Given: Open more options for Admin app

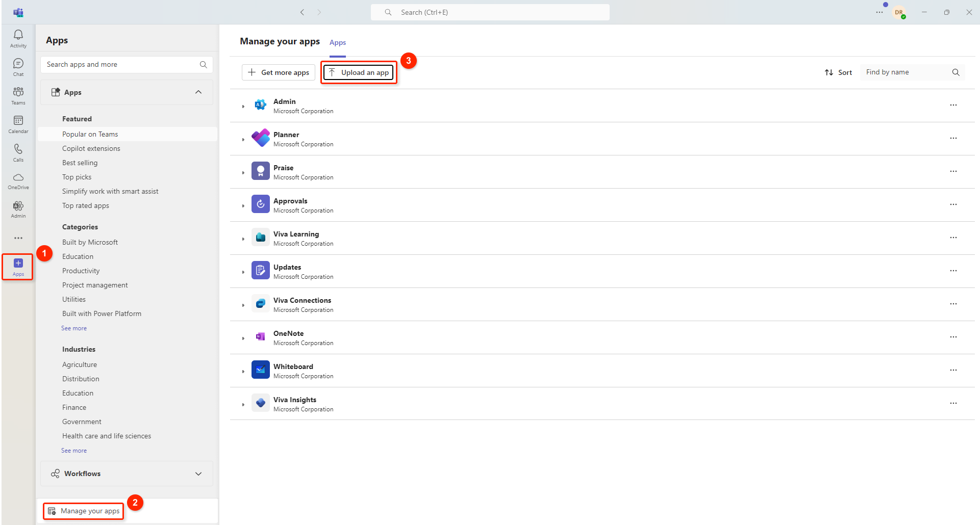Looking at the screenshot, I should 953,105.
